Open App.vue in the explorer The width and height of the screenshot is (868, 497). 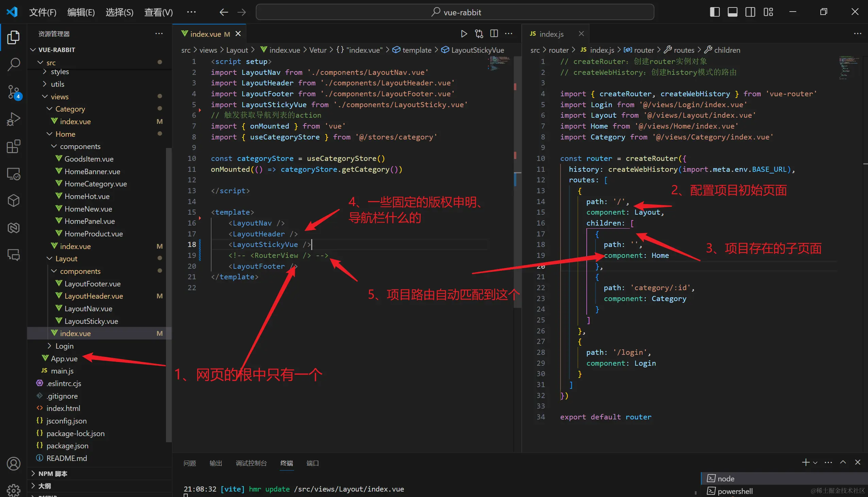[x=64, y=359]
